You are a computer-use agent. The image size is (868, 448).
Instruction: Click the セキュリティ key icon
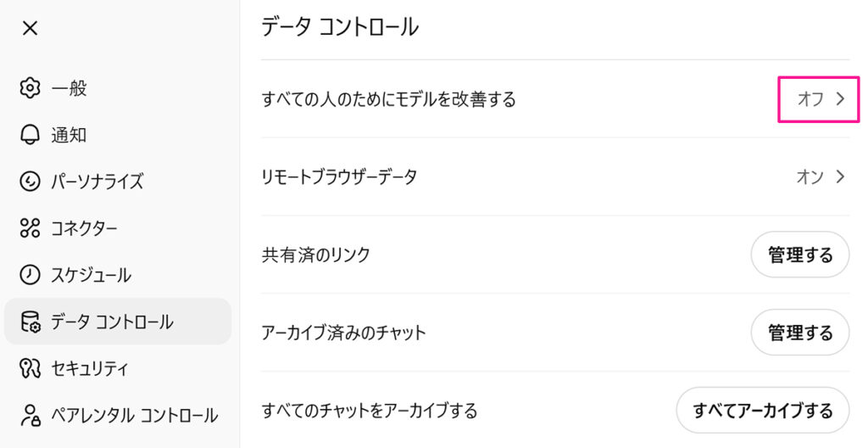(x=30, y=368)
